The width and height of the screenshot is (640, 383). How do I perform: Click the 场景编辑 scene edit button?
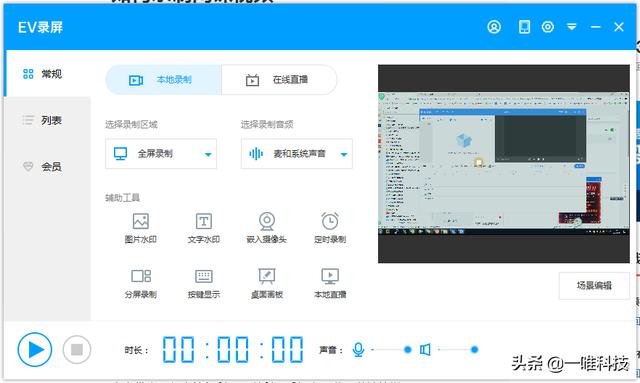[594, 285]
